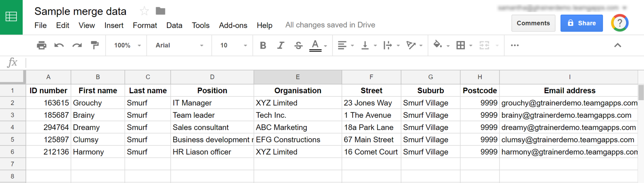Open the Format menu
The image size is (644, 183).
pyautogui.click(x=145, y=25)
